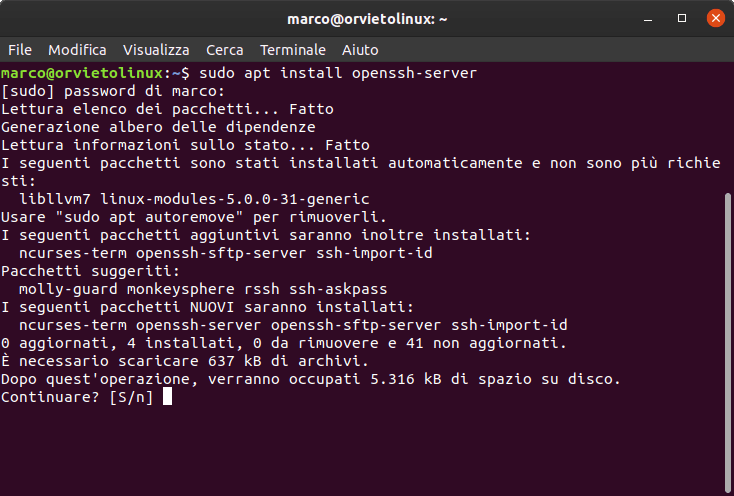Image resolution: width=734 pixels, height=496 pixels.
Task: Click the line Lettura informazioni sullo stato... Fatto
Action: coord(185,145)
